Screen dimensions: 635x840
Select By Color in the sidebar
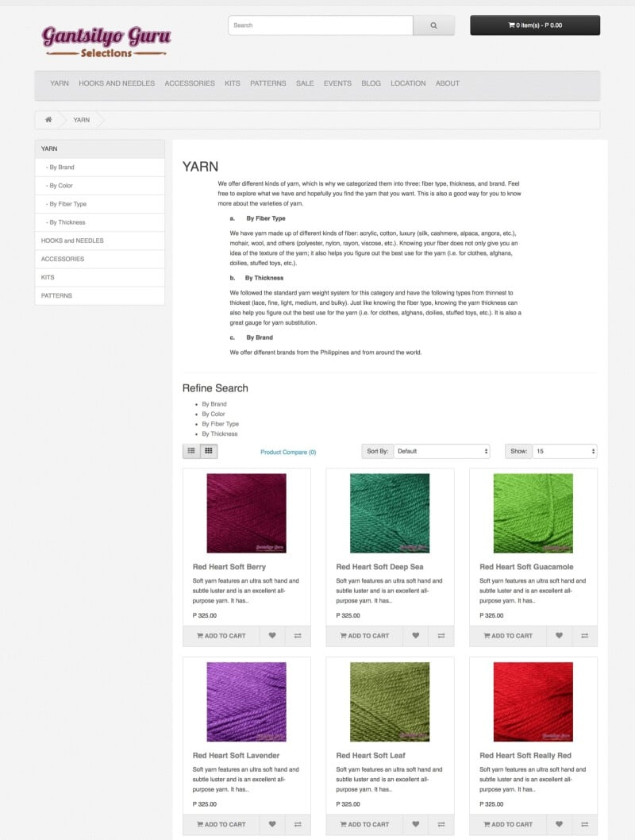point(99,185)
